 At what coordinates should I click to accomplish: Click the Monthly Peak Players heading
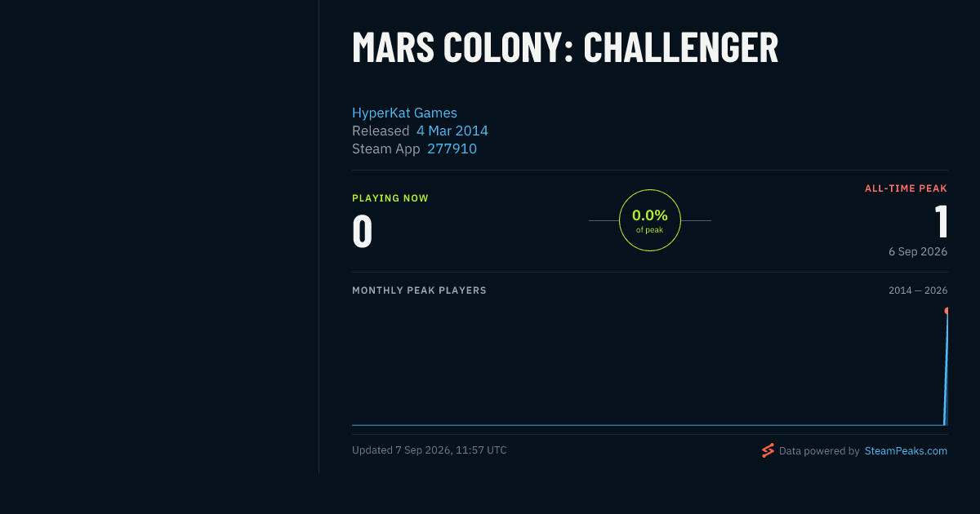(419, 290)
